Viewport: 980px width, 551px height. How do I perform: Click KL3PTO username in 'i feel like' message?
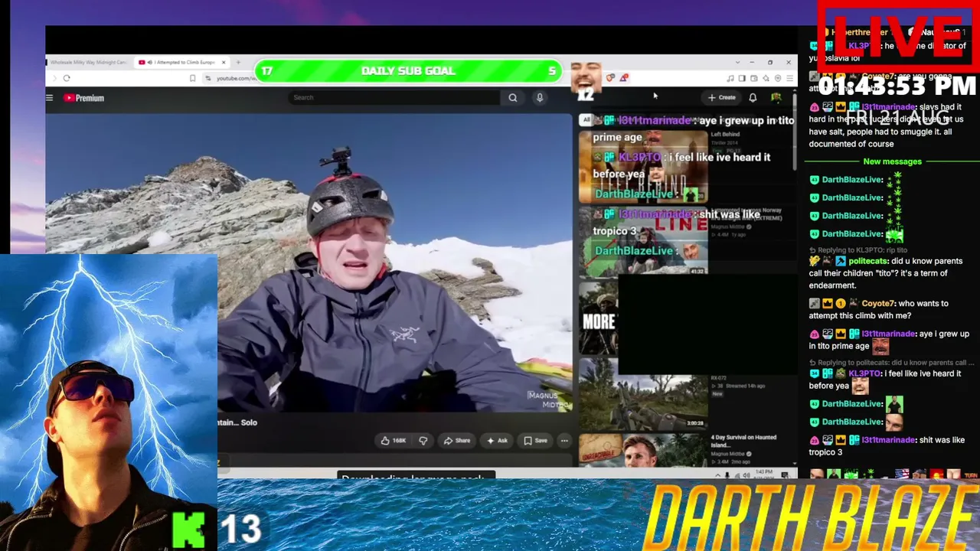tap(864, 373)
